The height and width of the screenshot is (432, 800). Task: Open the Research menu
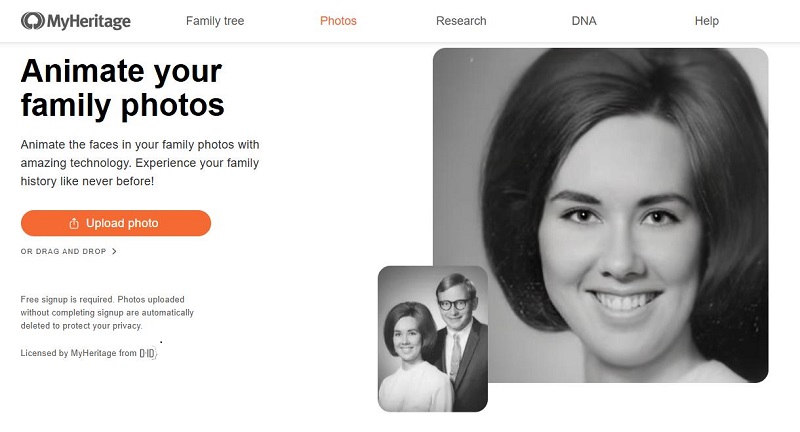[461, 21]
